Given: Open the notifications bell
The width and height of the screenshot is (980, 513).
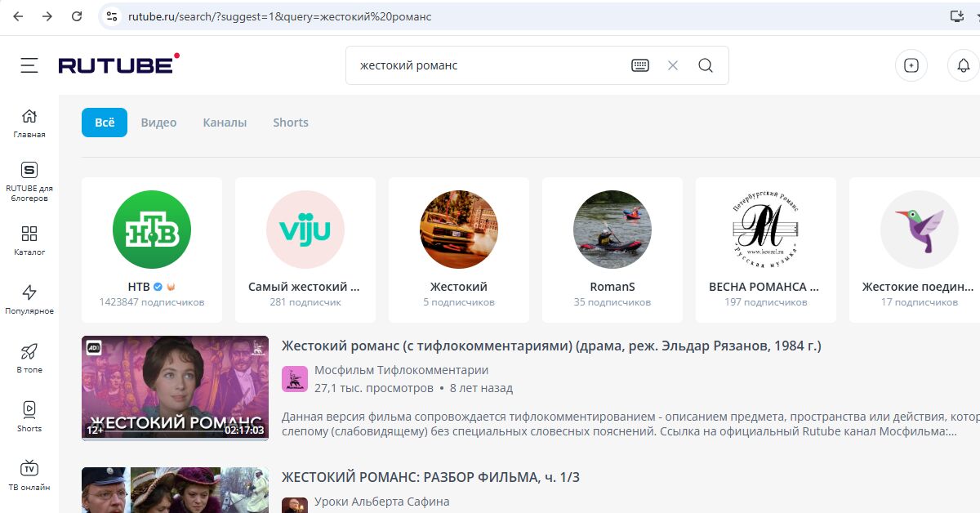Looking at the screenshot, I should click(963, 65).
